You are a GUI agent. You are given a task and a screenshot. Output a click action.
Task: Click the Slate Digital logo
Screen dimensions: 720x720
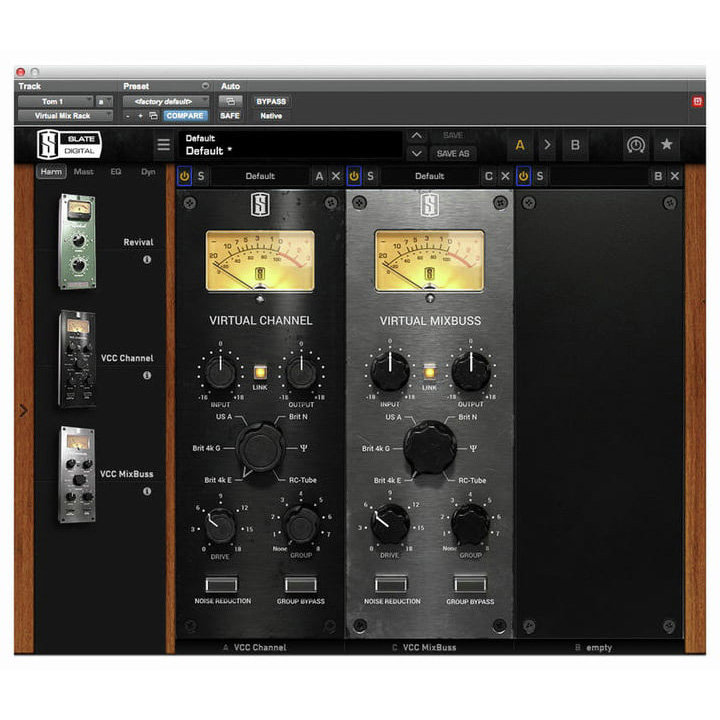[69, 144]
